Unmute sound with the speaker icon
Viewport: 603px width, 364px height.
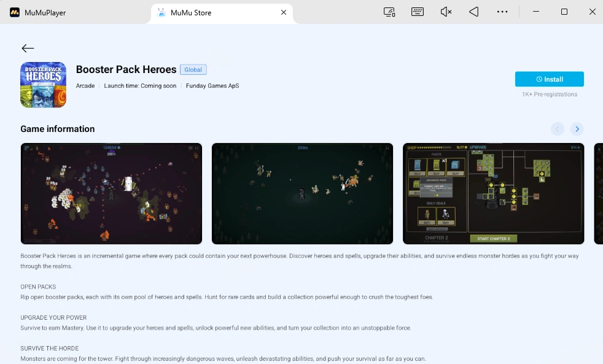pos(446,12)
